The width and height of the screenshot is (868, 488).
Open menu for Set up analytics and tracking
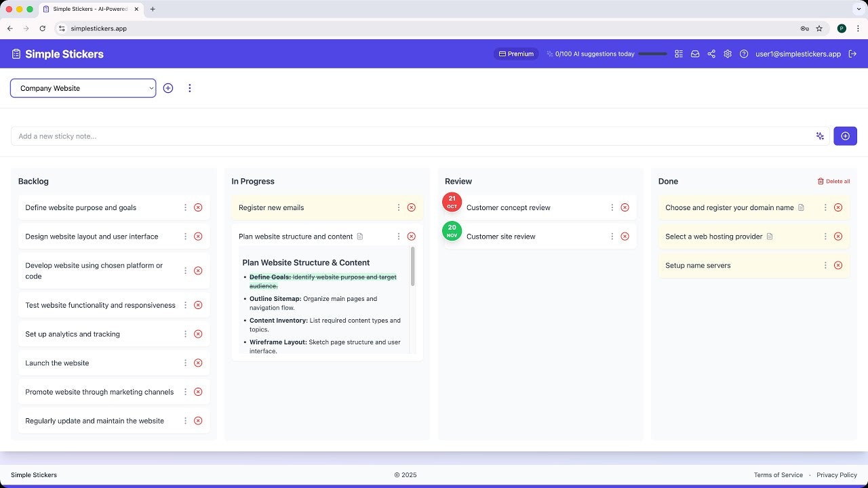point(185,334)
